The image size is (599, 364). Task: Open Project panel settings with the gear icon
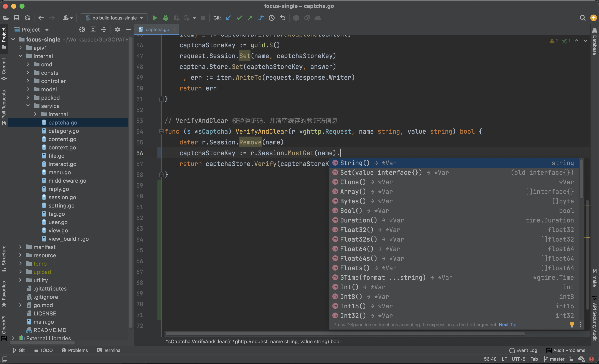(x=117, y=29)
